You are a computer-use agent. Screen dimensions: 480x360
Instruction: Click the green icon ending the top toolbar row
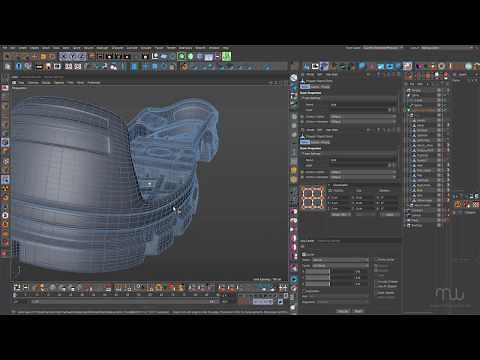(x=226, y=56)
